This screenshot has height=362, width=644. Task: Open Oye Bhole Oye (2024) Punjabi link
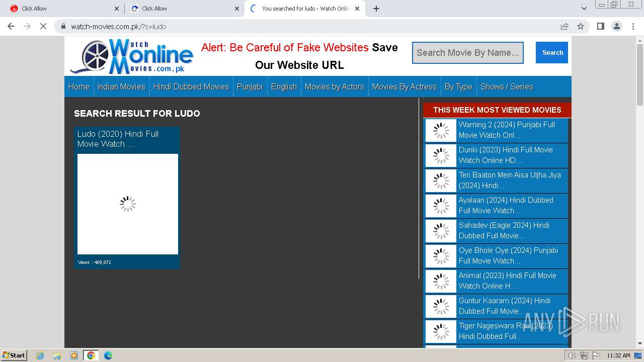[x=508, y=255]
